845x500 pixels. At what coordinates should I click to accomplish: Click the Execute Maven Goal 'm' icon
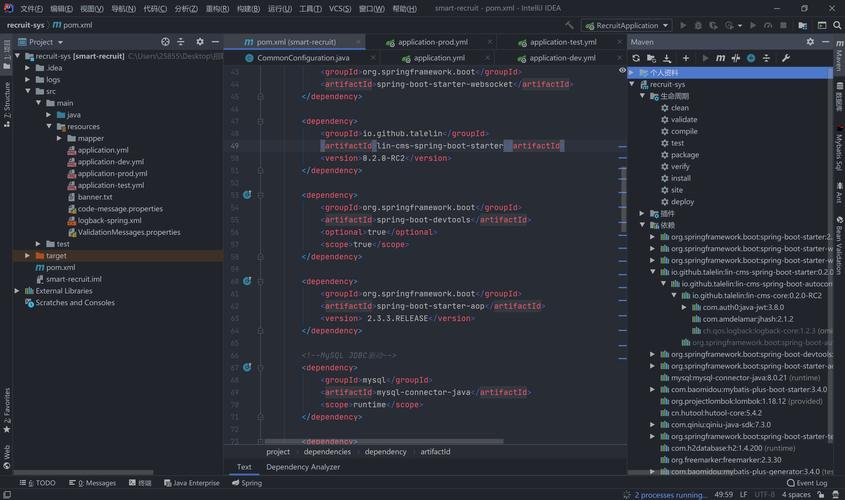pyautogui.click(x=720, y=58)
